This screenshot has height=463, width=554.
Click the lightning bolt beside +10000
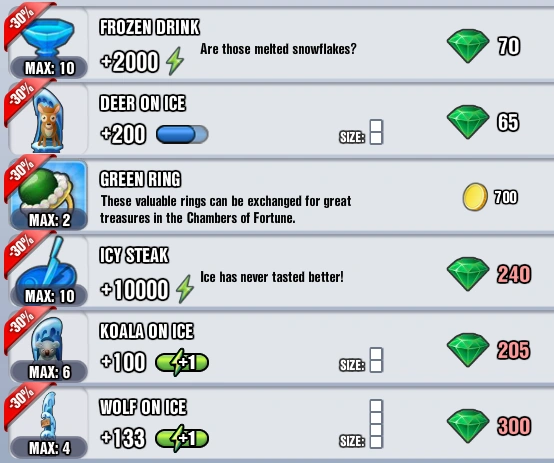pyautogui.click(x=185, y=289)
